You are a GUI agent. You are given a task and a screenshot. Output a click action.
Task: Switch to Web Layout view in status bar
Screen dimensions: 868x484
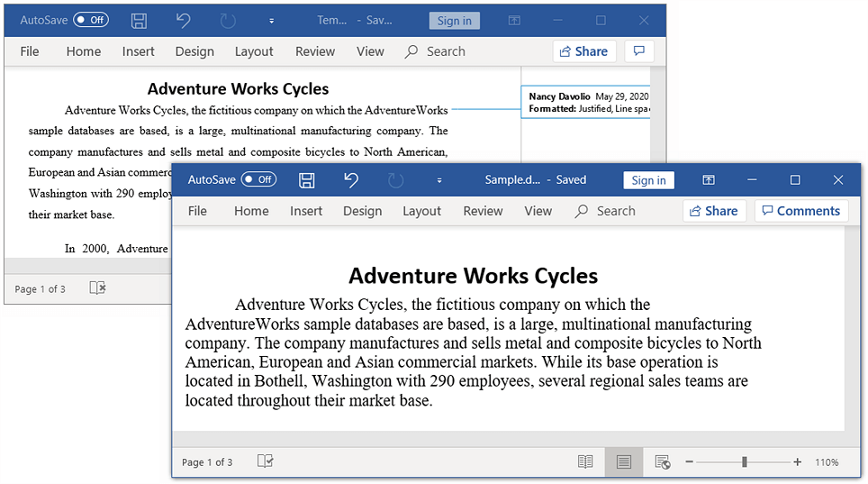tap(663, 461)
